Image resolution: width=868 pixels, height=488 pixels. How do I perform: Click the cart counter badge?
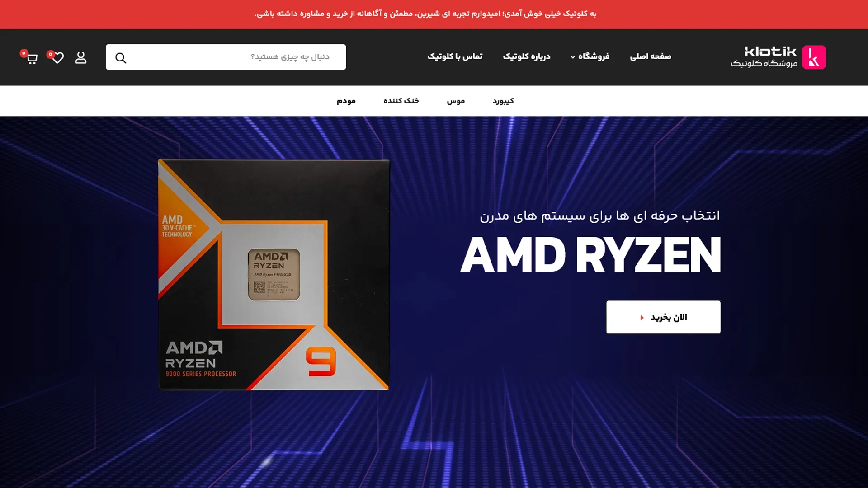(24, 53)
